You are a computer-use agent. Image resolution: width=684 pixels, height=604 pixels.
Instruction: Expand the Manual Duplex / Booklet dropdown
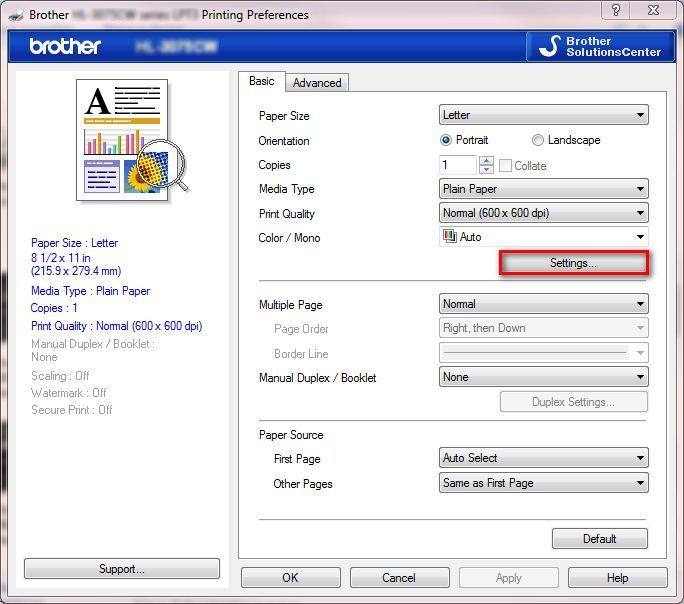(x=543, y=377)
